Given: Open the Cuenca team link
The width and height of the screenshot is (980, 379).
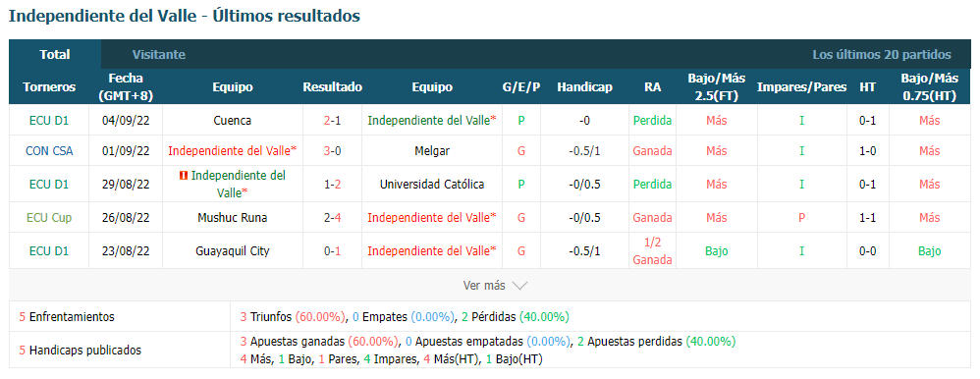Looking at the screenshot, I should click(x=232, y=121).
